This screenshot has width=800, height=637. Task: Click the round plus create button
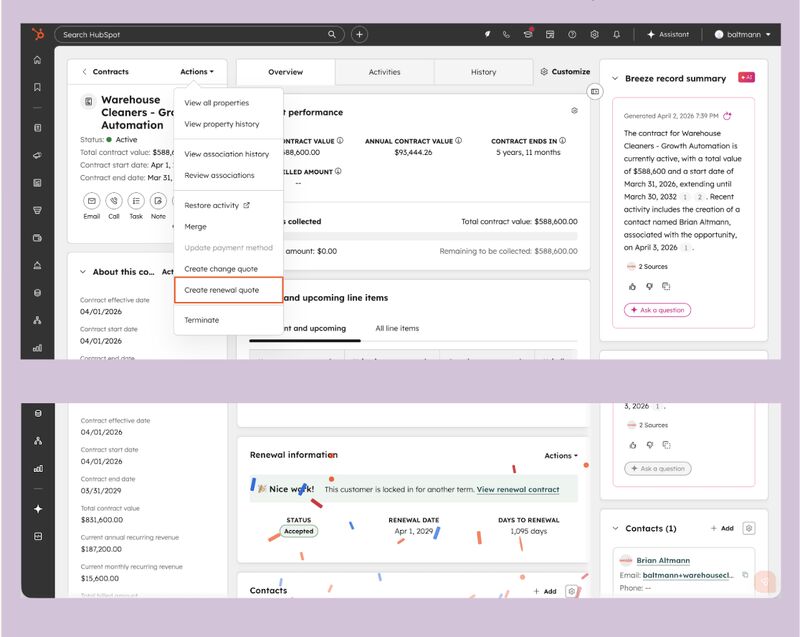[359, 34]
